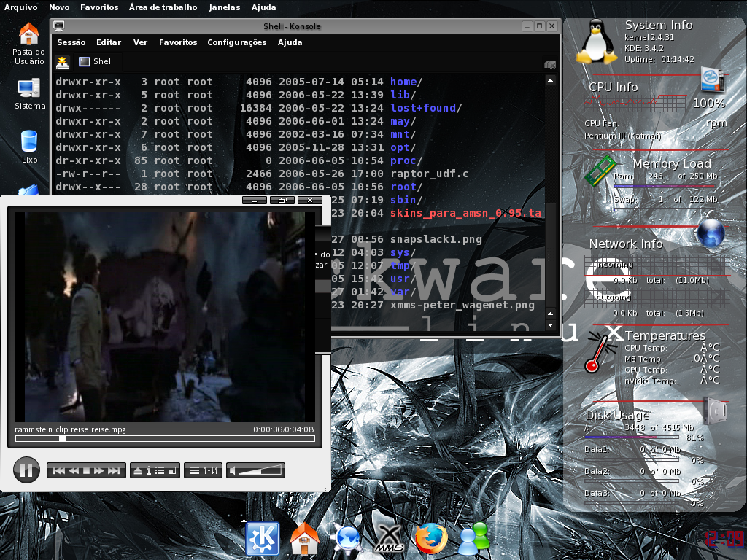Screen dimensions: 747x560
Task: Open the Sessão menu in Konsole
Action: 71,42
